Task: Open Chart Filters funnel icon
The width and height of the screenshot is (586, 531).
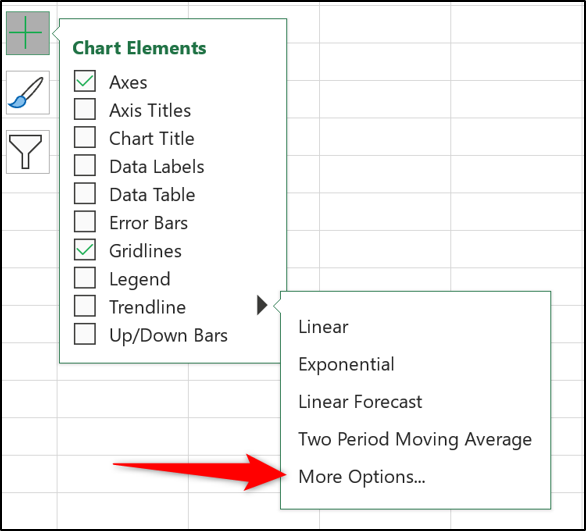Action: [28, 152]
